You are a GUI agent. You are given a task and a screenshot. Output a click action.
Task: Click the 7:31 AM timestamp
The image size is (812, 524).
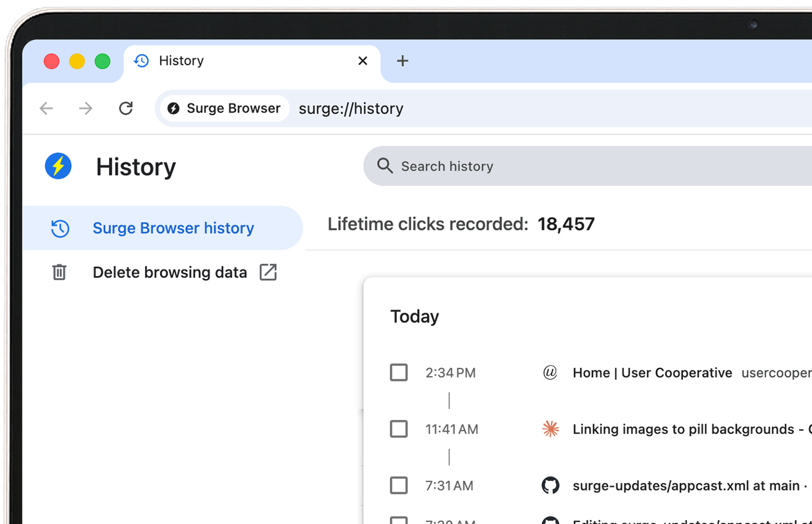pyautogui.click(x=449, y=486)
